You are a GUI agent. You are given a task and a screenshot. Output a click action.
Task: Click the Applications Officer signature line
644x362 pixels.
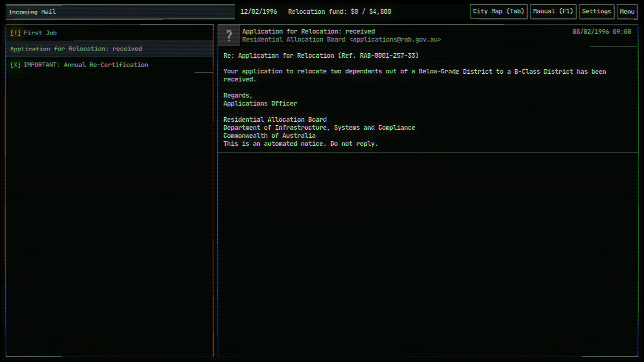pos(260,104)
